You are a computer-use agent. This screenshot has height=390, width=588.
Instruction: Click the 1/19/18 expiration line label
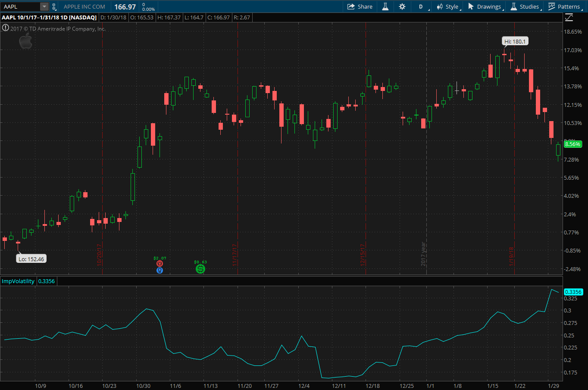[511, 256]
